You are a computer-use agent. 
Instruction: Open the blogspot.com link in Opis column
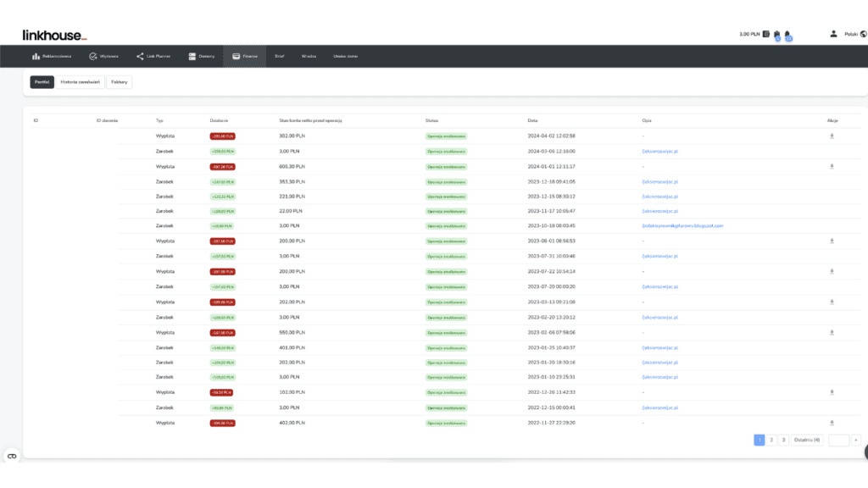point(682,225)
